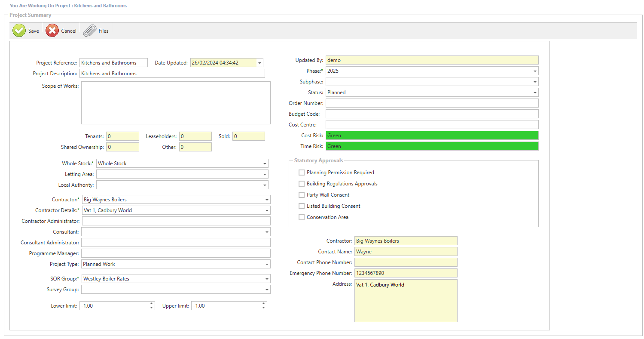The width and height of the screenshot is (644, 339).
Task: Expand the Project Type dropdown
Action: tap(267, 264)
